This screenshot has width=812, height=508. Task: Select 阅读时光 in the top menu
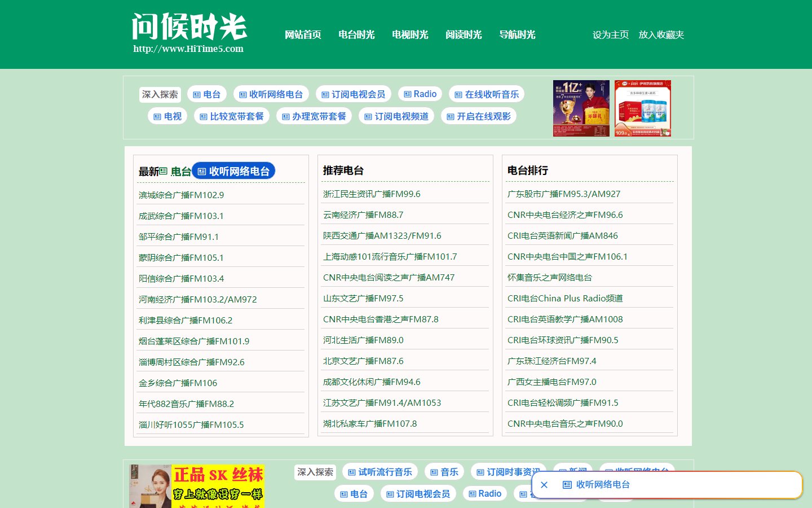tap(464, 35)
